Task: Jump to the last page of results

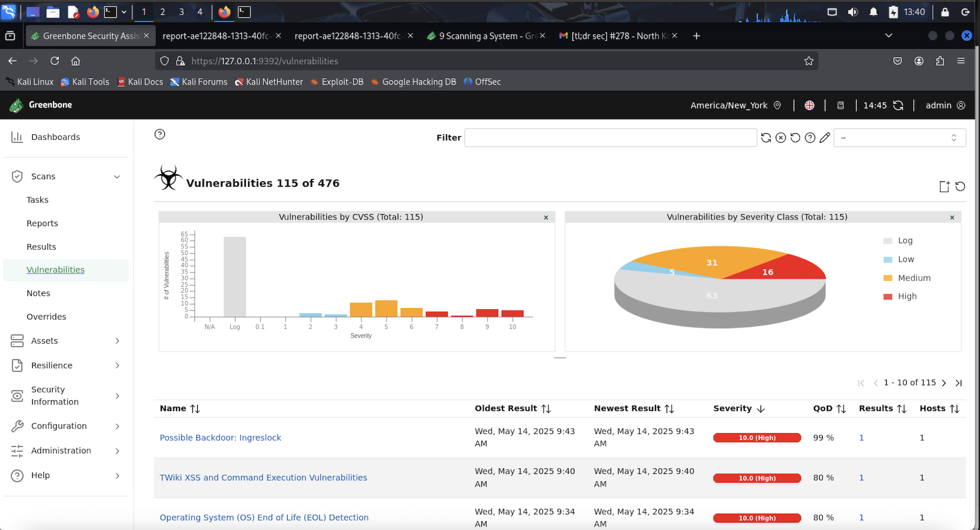Action: coord(958,383)
